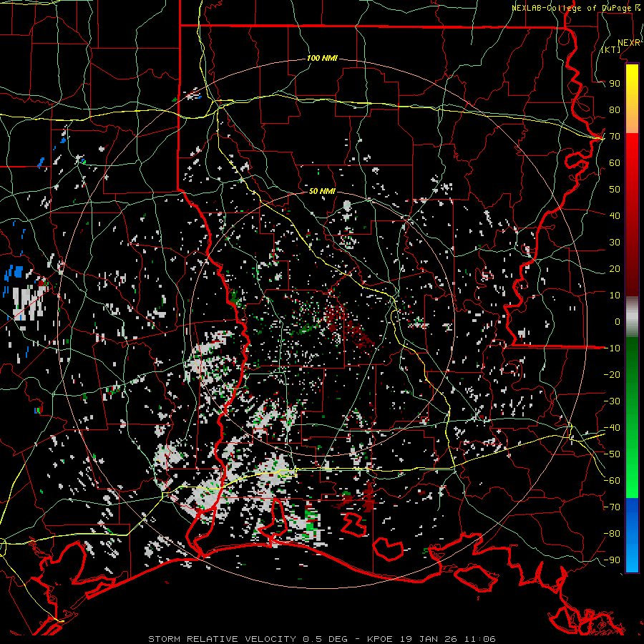Image resolution: width=644 pixels, height=644 pixels.
Task: Click the -50 knots scale label
Action: [612, 454]
